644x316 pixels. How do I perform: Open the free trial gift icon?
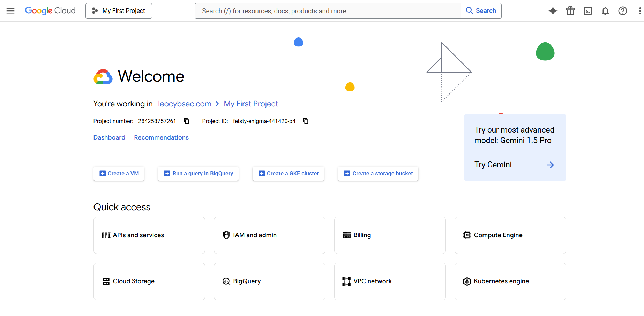pyautogui.click(x=570, y=11)
